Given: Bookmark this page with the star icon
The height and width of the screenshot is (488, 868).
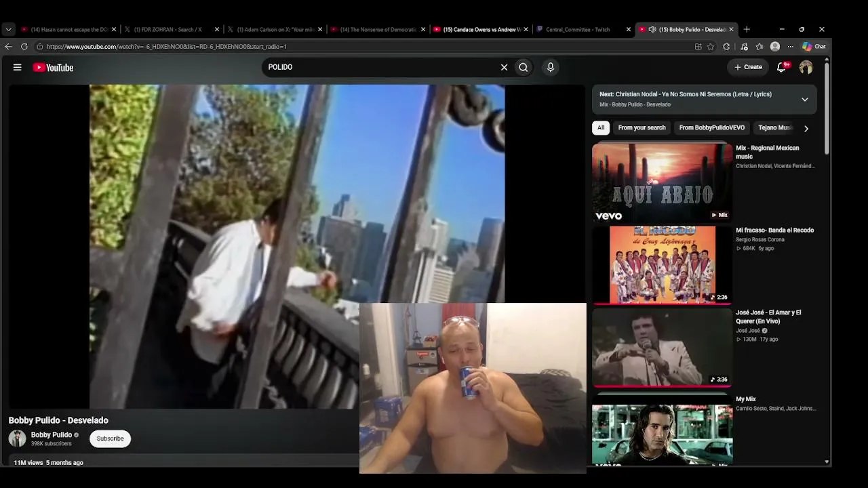Looking at the screenshot, I should coord(711,47).
